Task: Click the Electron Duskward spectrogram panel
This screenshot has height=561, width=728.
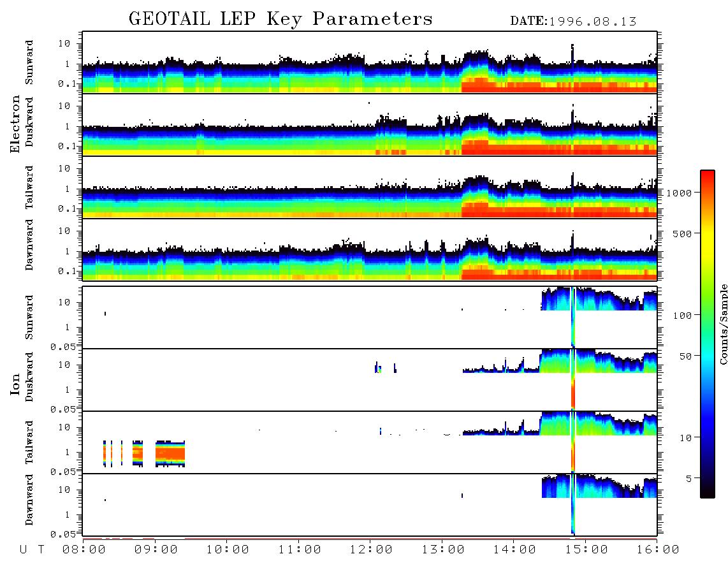Action: [370, 124]
